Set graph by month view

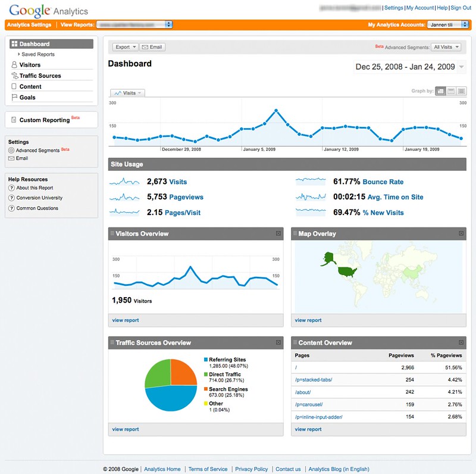462,91
